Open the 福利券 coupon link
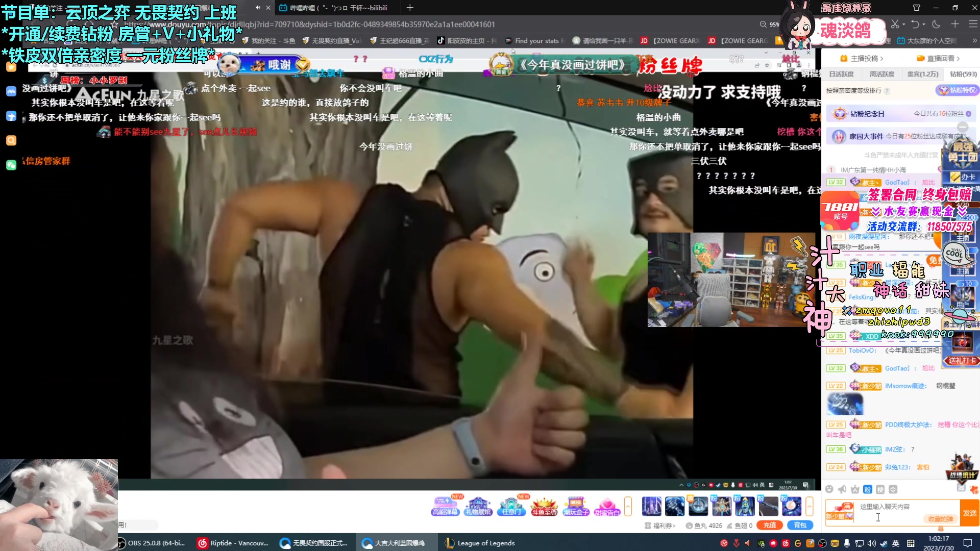 (x=660, y=525)
